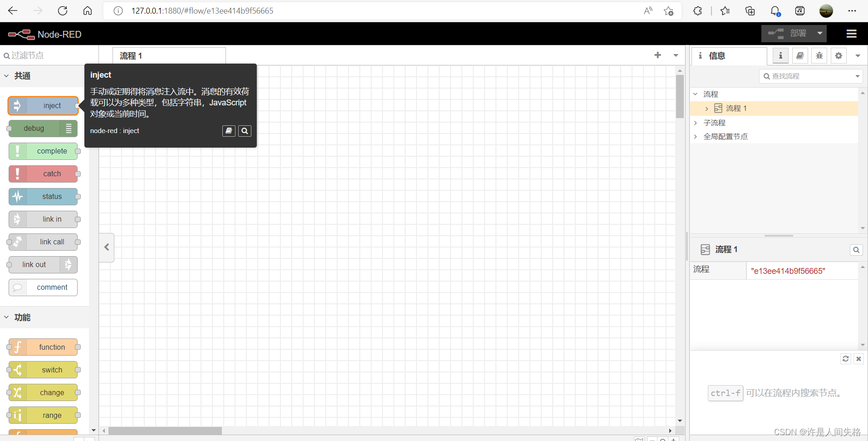Screen dimensions: 868x441
Task: Open the debug messages sidebar tab
Action: pyautogui.click(x=819, y=56)
